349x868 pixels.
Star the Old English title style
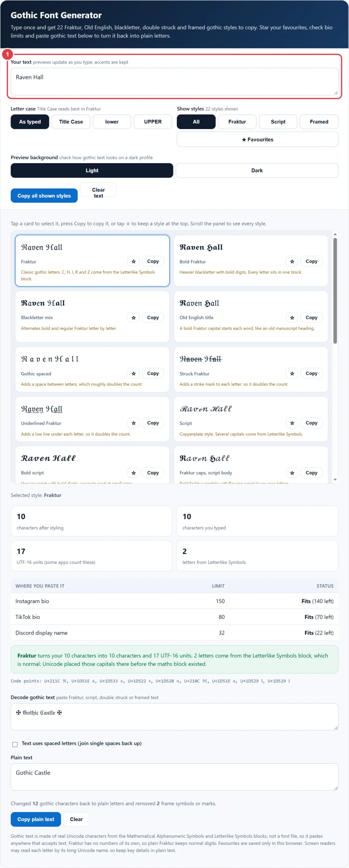click(292, 318)
